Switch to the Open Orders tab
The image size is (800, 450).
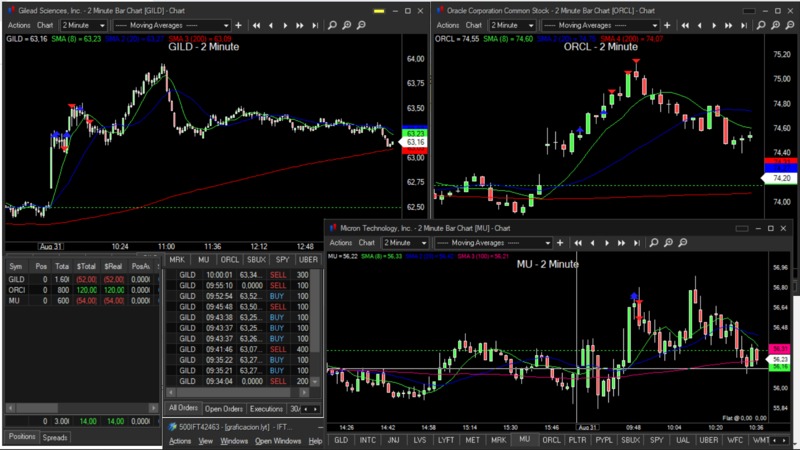(223, 409)
